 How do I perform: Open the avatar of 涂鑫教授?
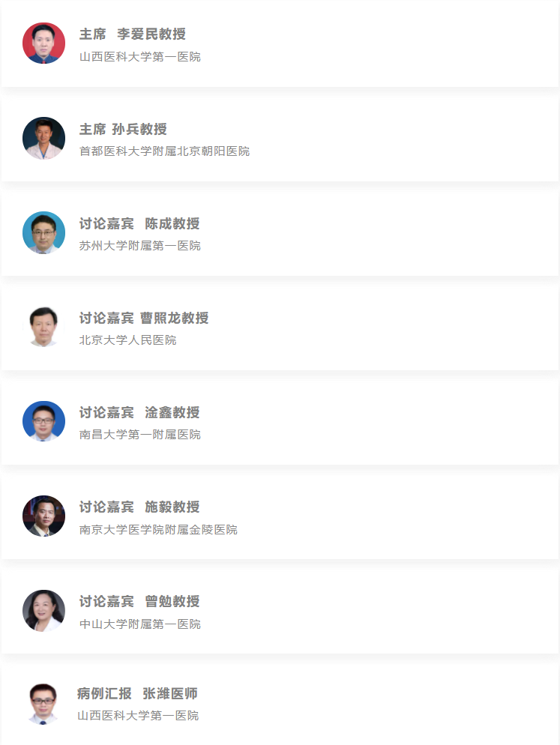click(43, 421)
